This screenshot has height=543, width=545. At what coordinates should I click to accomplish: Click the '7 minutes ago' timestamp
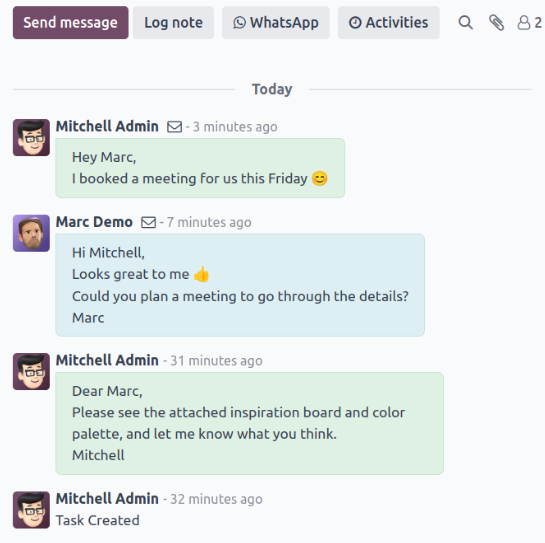point(209,222)
